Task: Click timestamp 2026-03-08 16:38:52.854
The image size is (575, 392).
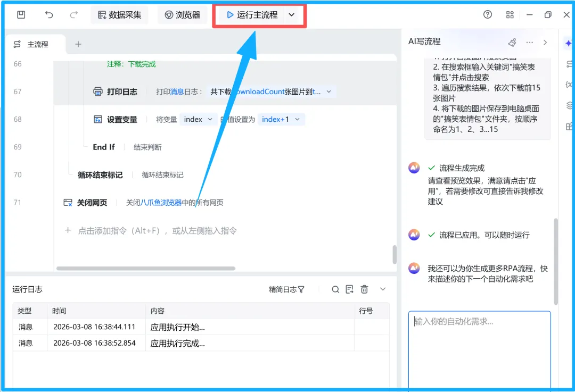Action: tap(94, 343)
